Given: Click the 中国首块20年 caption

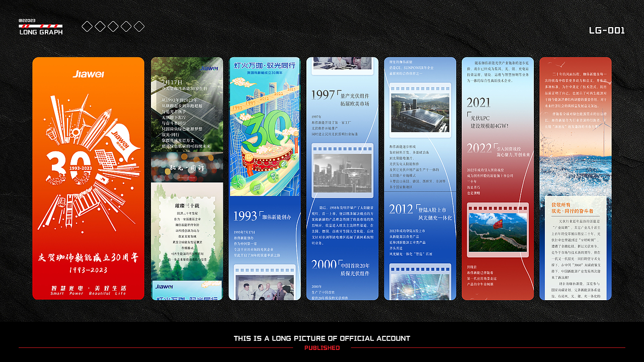Looking at the screenshot, I should pyautogui.click(x=355, y=265).
